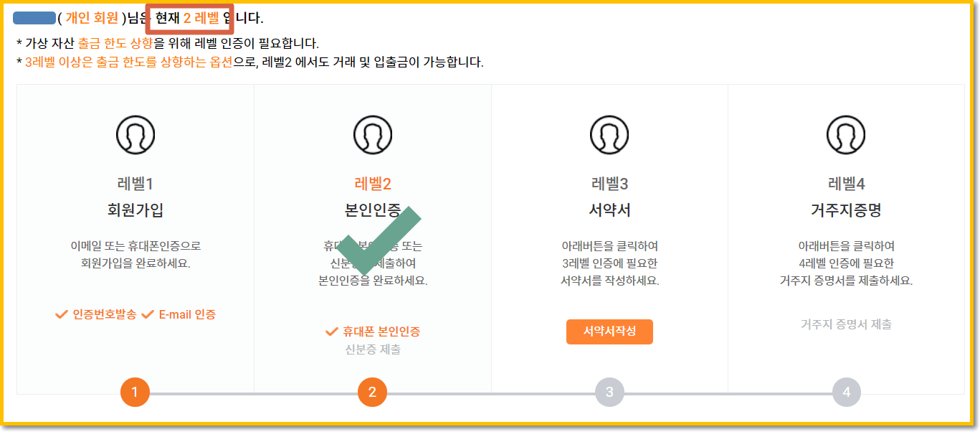Click the 레벨2 member avatar icon
The height and width of the screenshot is (432, 980).
(x=372, y=133)
